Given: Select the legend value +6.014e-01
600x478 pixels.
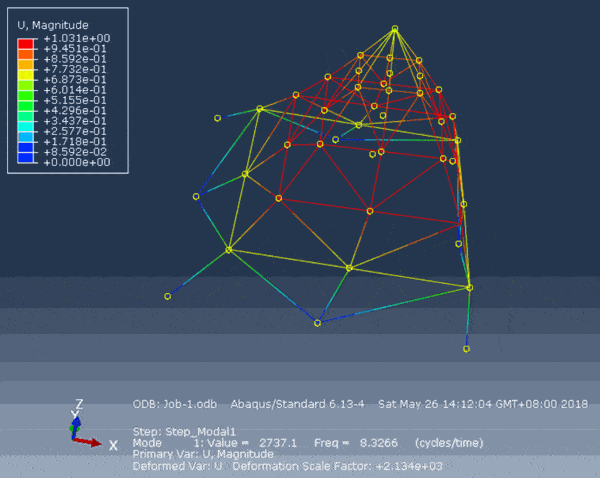Looking at the screenshot, I should tap(75, 90).
